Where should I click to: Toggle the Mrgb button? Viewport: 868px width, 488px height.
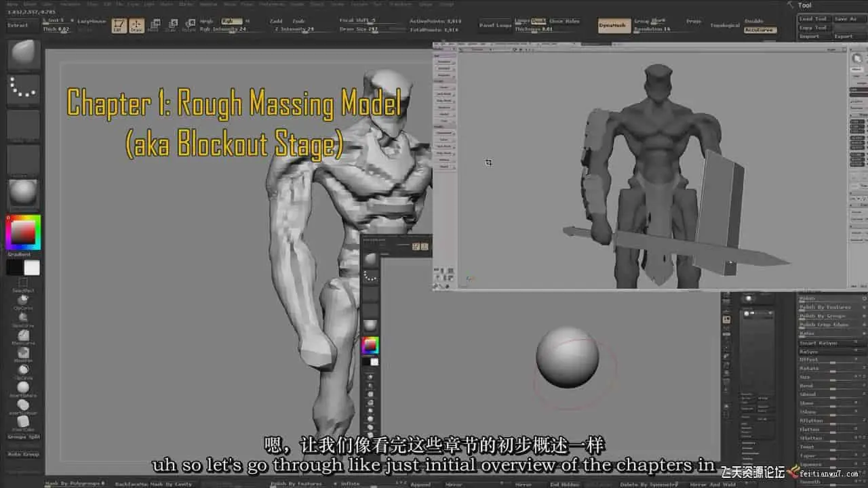(206, 21)
